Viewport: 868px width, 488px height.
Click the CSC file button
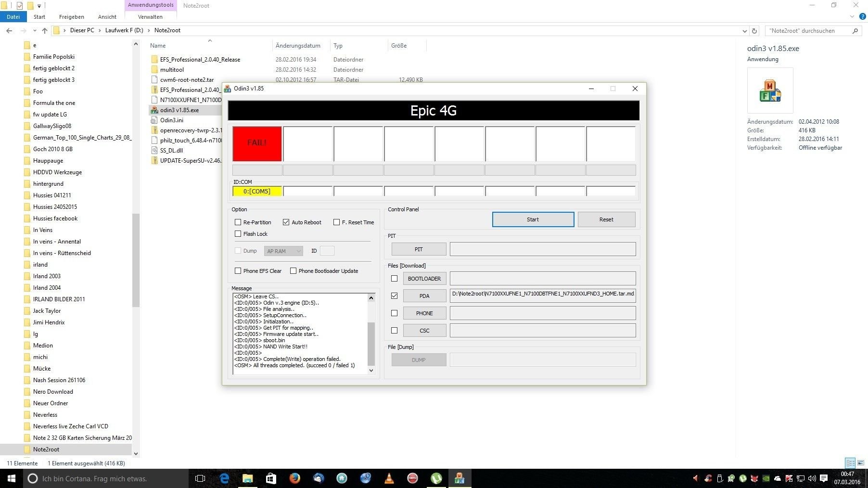pos(424,331)
